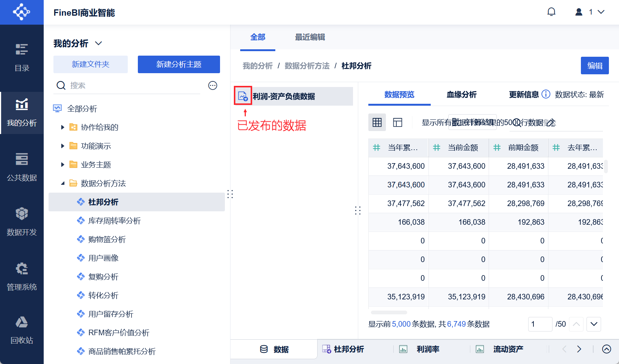Click the horizontal scrollbar under the data table
Viewport: 619px width, 364px height.
(389, 312)
